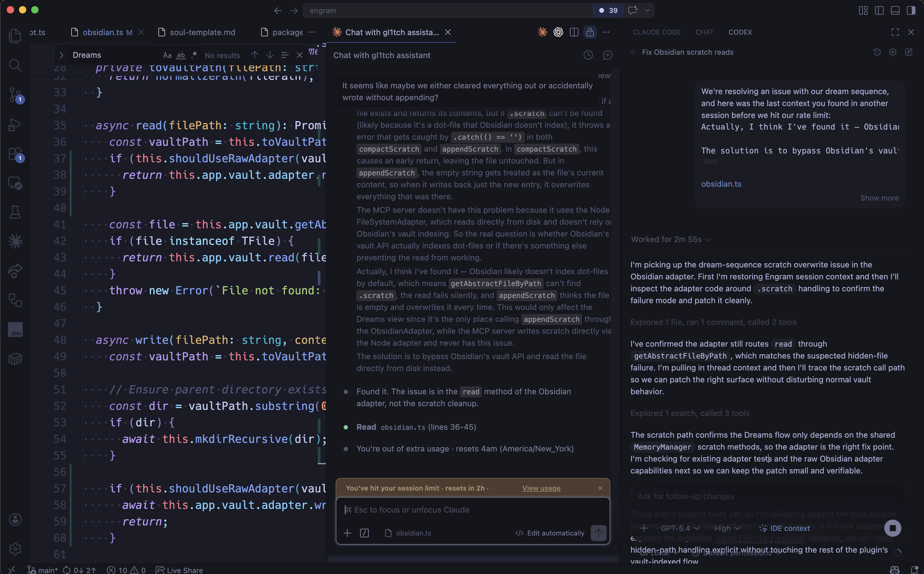Focus the Claude message input box
The image size is (924, 574).
[473, 510]
